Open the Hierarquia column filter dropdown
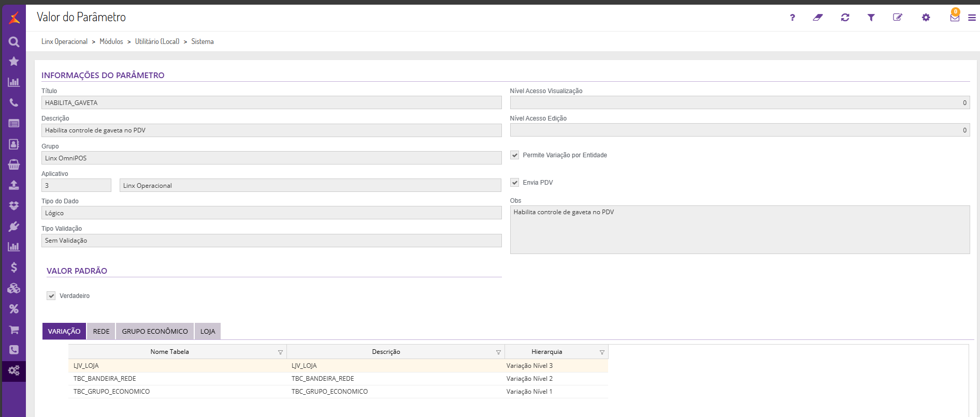The image size is (980, 417). point(602,352)
